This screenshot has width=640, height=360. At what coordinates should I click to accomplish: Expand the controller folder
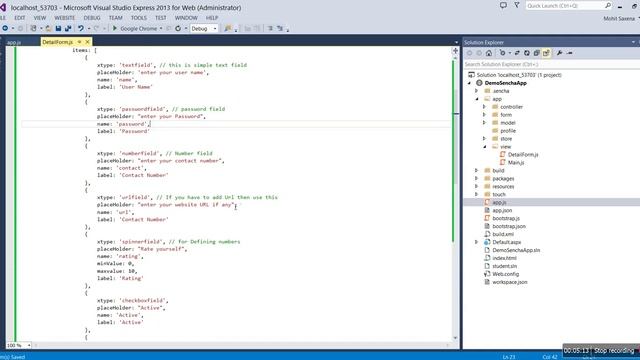[484, 107]
